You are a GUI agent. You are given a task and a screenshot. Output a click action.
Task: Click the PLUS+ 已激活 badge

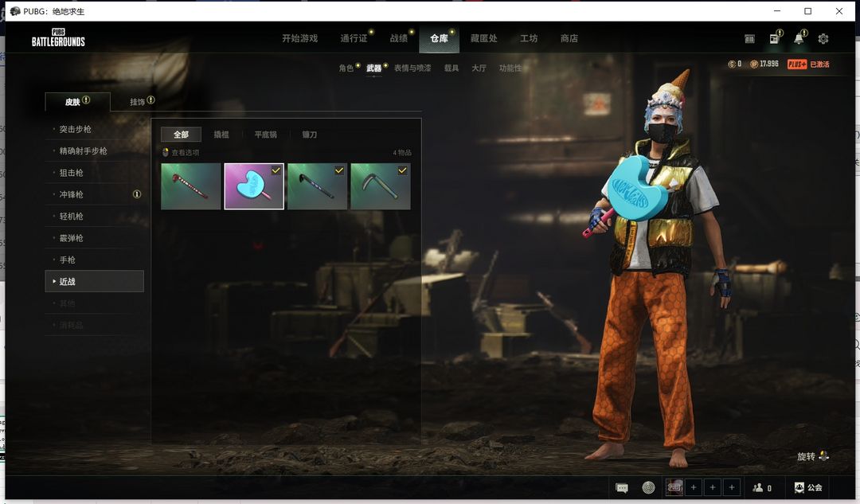pyautogui.click(x=807, y=64)
